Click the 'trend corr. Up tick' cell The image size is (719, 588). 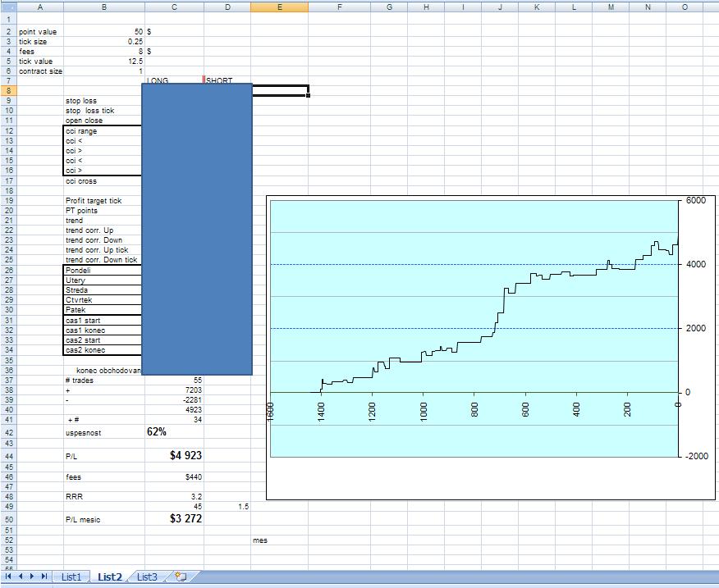104,250
